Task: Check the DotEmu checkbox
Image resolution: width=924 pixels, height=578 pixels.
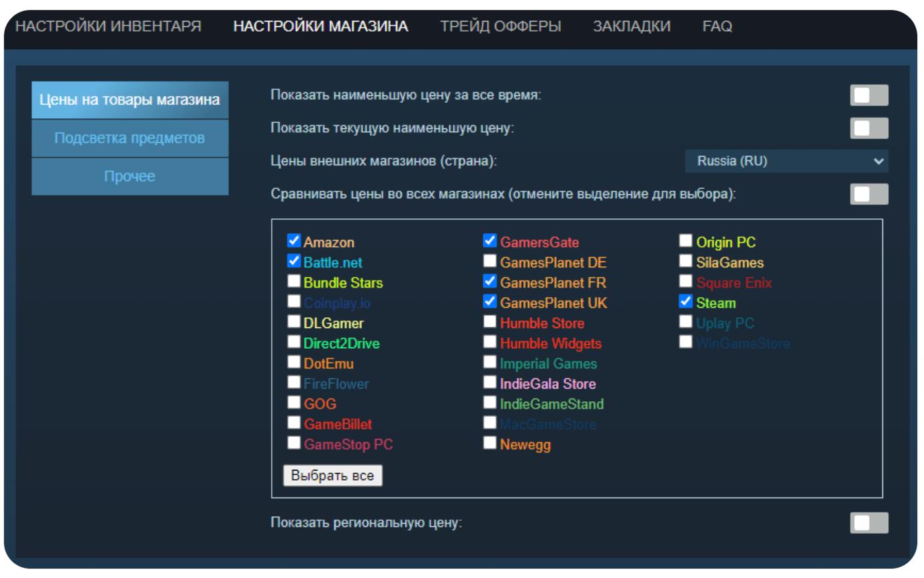Action: pos(294,362)
